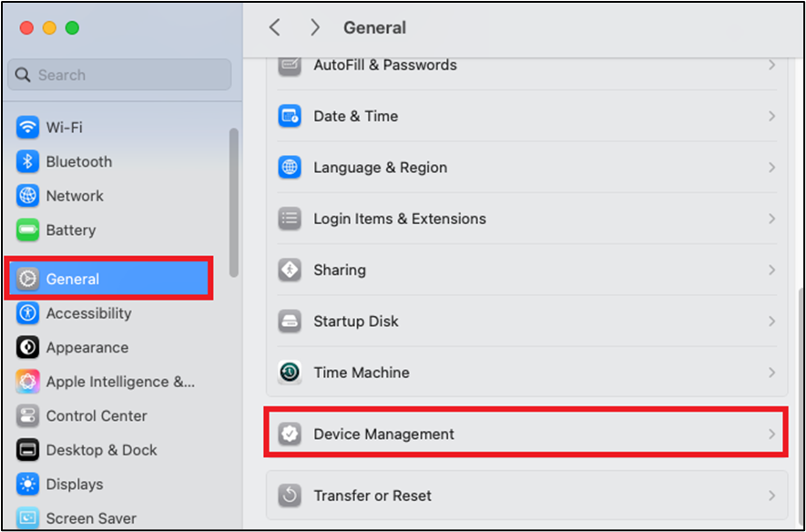Image resolution: width=806 pixels, height=532 pixels.
Task: Expand the Date & Time chevron
Action: (x=771, y=117)
